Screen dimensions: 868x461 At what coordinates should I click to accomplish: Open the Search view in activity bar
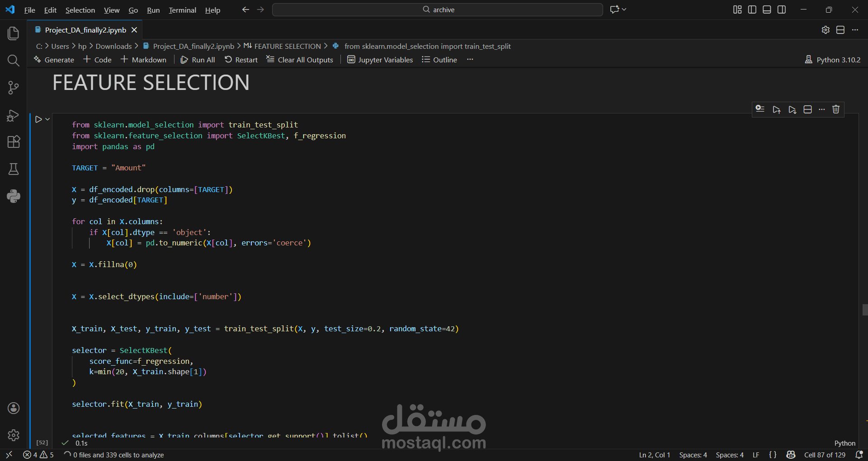[x=14, y=61]
